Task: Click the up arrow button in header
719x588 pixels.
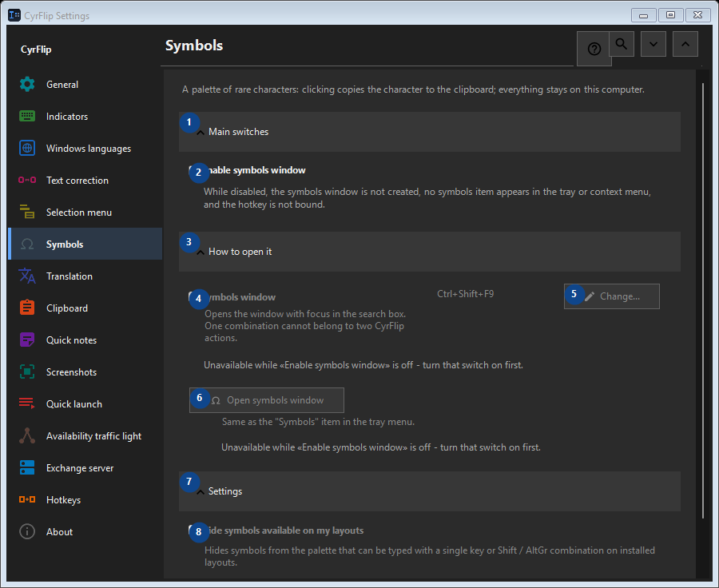Action: 685,44
